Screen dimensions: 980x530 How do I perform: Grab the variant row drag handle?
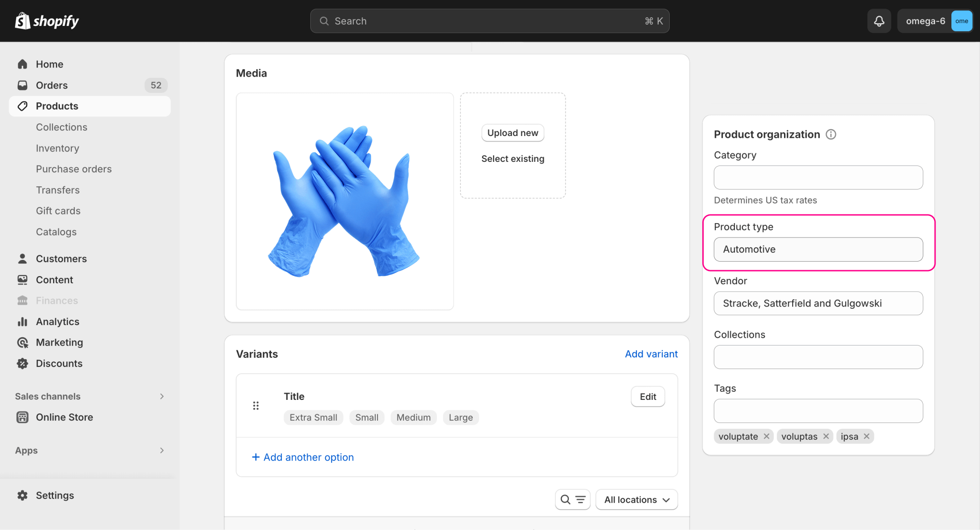(256, 405)
